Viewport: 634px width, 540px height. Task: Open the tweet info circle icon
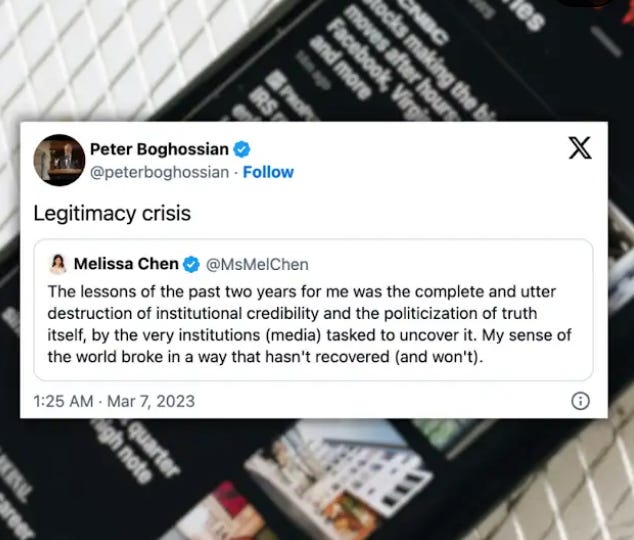pos(580,401)
